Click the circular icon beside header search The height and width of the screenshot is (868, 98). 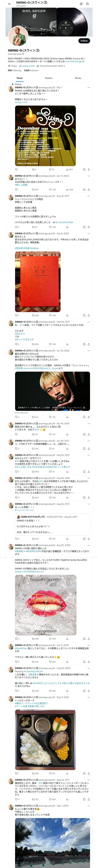[x=81, y=4]
